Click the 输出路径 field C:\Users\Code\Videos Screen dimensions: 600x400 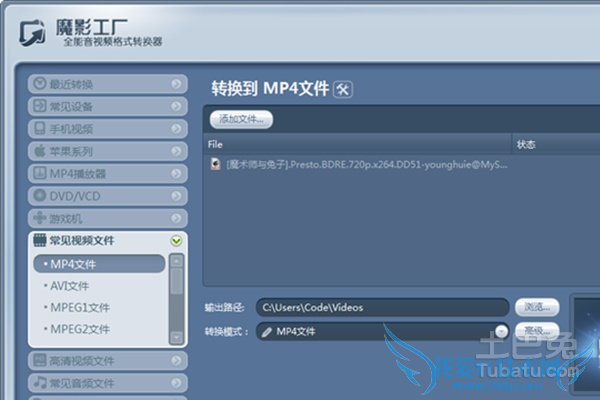coord(382,307)
